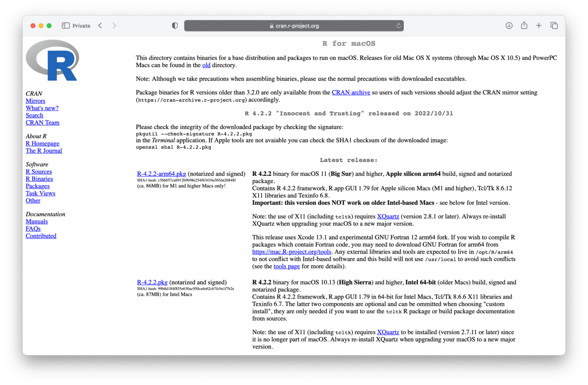Screen dimensions: 588x385
Task: Open the Contributed link
Action: [41, 236]
